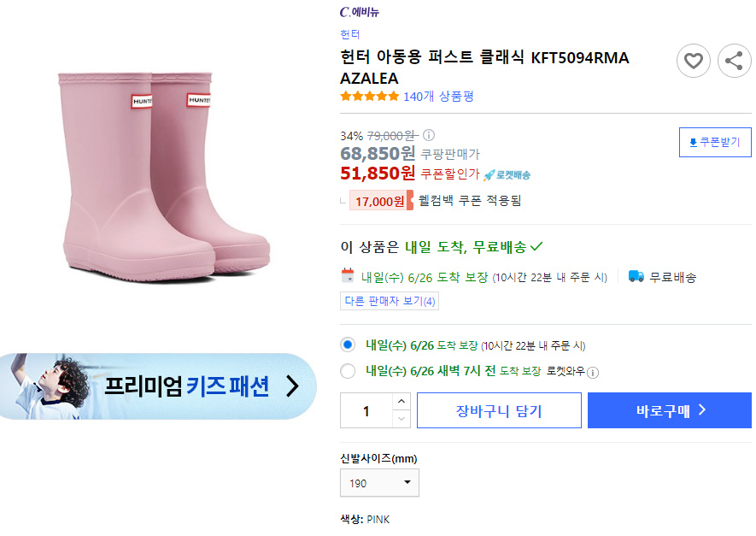Click the quantity input field
This screenshot has height=536, width=756.
click(x=366, y=410)
